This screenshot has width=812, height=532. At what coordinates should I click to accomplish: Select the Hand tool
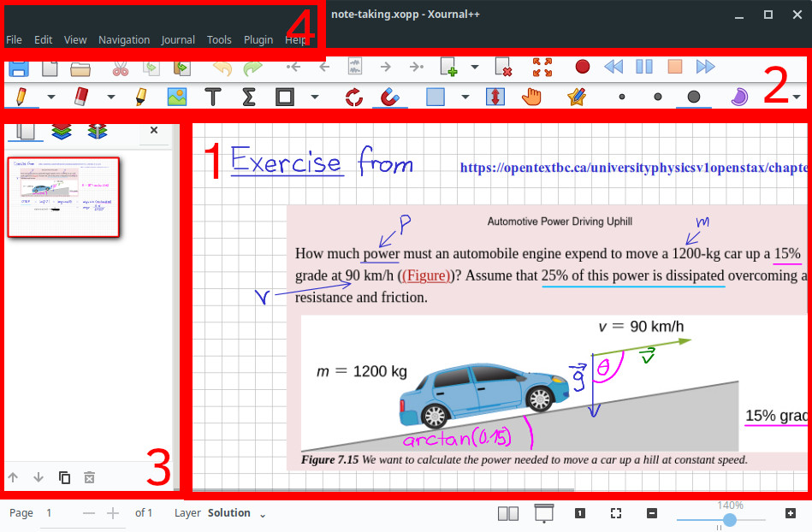coord(531,97)
